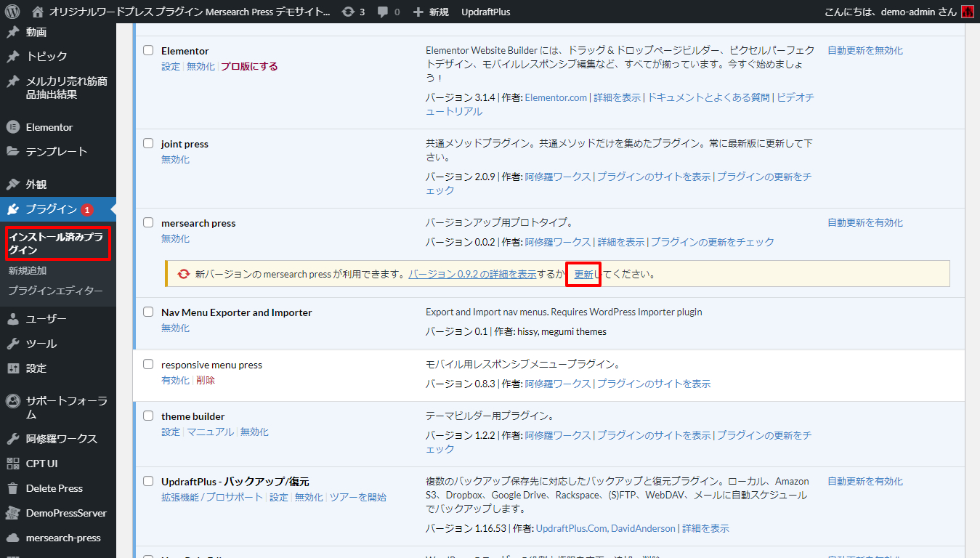Image resolution: width=980 pixels, height=558 pixels.
Task: Open the WordPress logo menu
Action: 12,12
